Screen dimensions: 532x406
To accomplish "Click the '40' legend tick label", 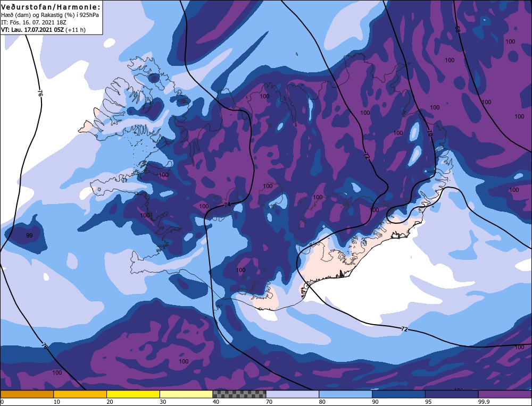I will [x=216, y=402].
